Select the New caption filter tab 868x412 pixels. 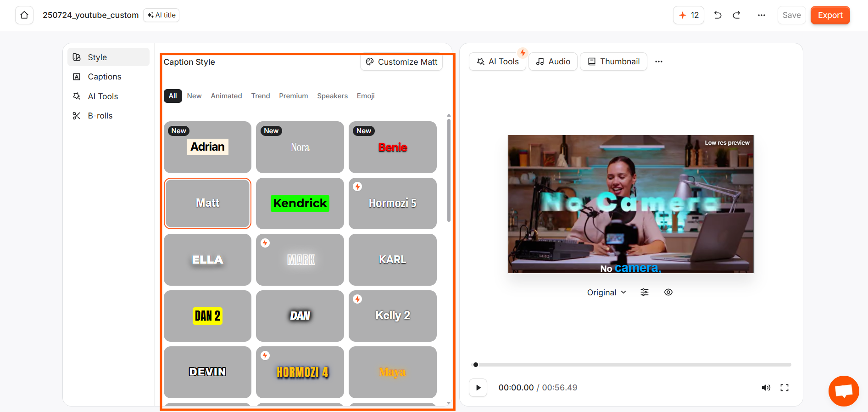pos(194,96)
